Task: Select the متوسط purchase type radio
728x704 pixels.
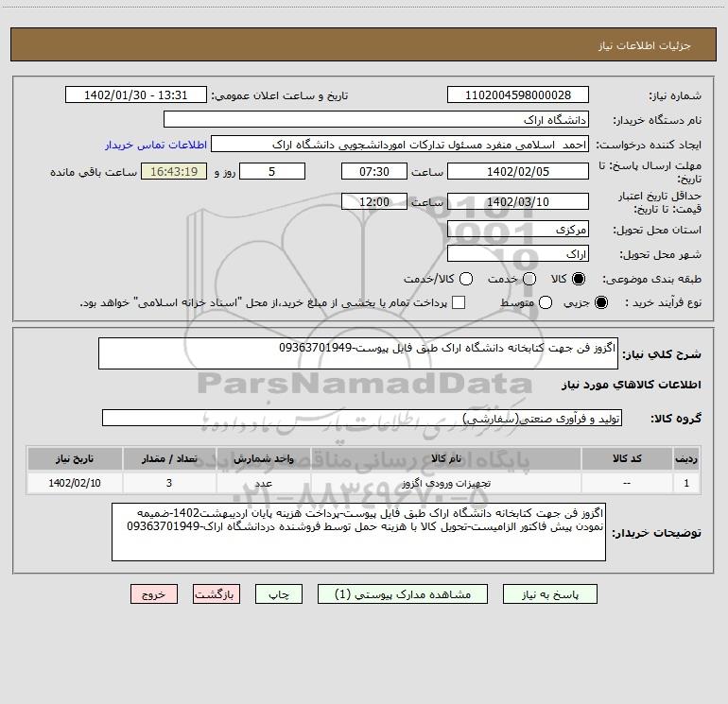Action: (546, 302)
